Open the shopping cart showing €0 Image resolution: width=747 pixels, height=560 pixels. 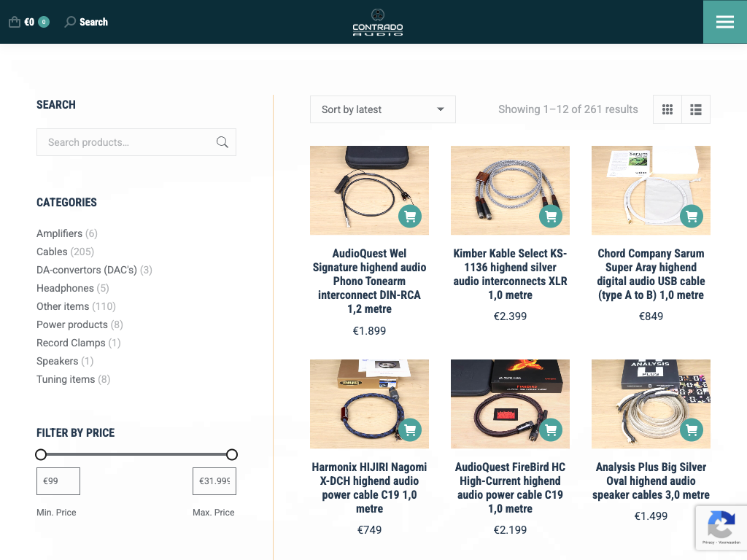point(28,22)
